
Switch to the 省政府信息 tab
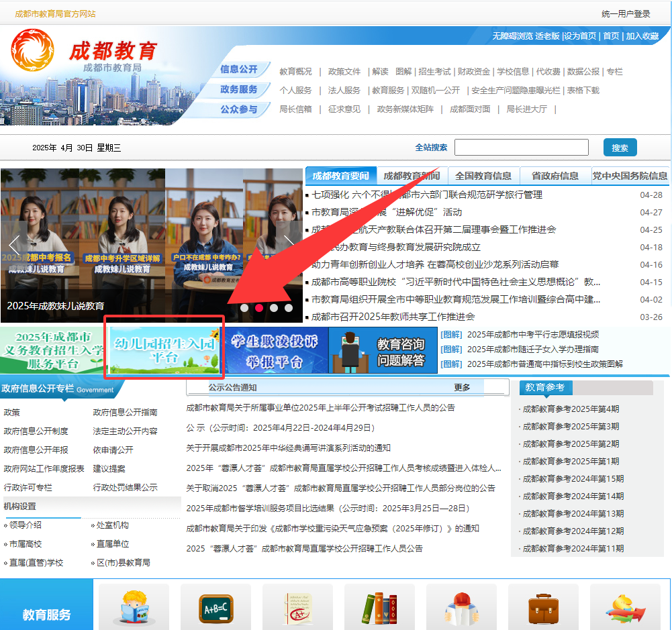(556, 176)
